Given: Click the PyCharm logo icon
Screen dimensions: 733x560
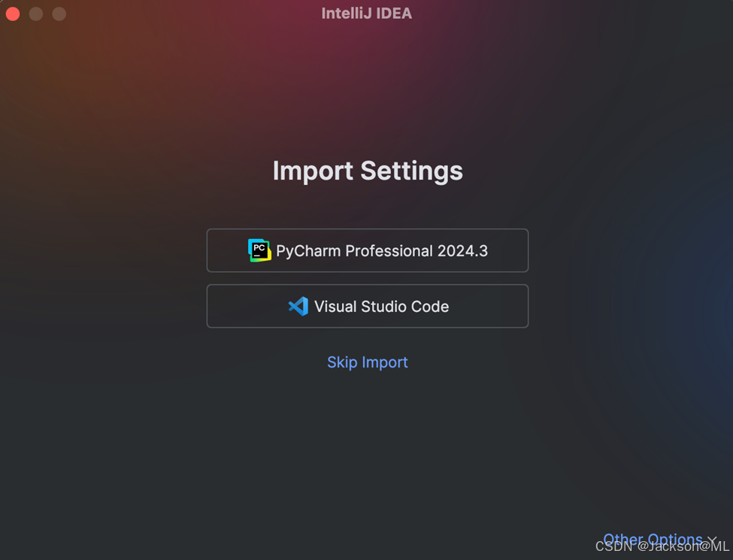Looking at the screenshot, I should pyautogui.click(x=259, y=250).
